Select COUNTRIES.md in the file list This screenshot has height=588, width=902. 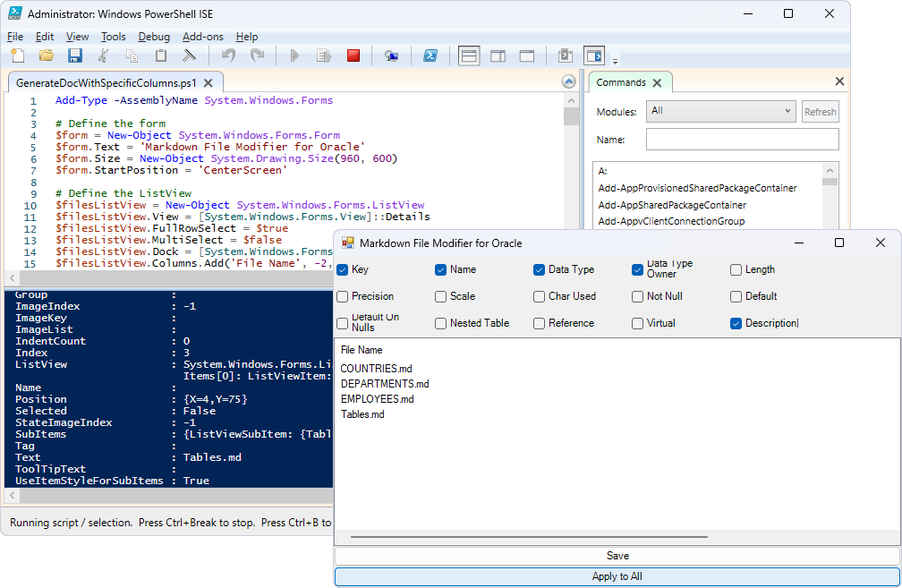point(376,369)
